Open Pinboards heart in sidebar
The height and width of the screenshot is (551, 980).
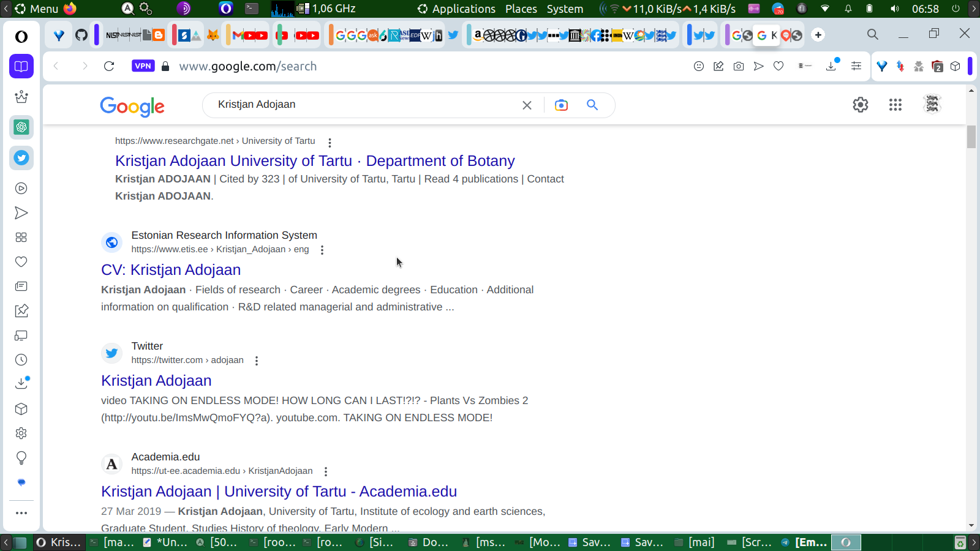click(21, 262)
